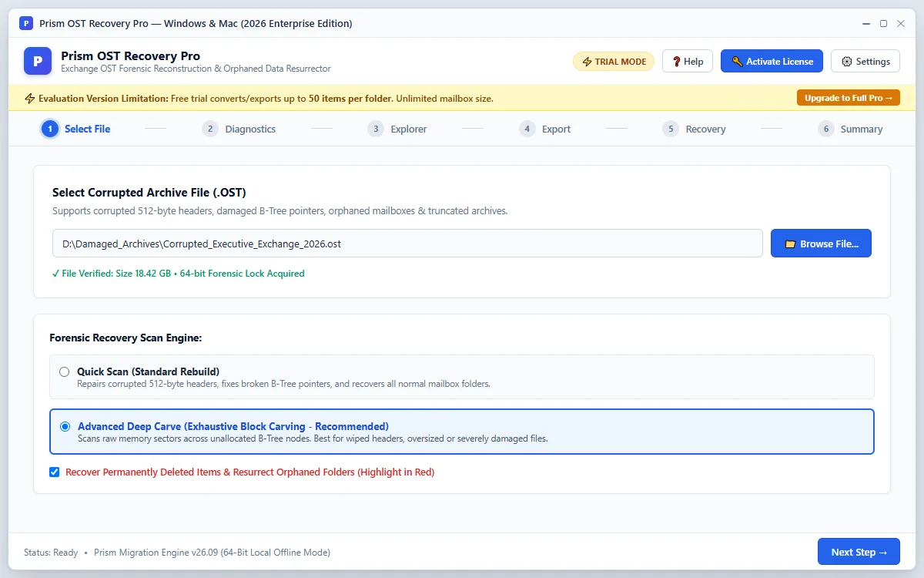Click the Next Step button
The width and height of the screenshot is (924, 578).
859,552
